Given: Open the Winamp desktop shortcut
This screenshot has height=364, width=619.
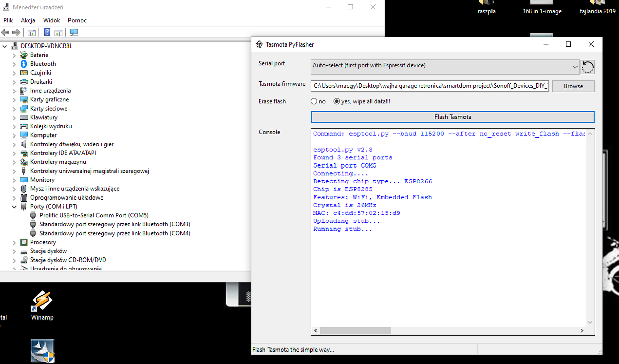Looking at the screenshot, I should point(42,305).
